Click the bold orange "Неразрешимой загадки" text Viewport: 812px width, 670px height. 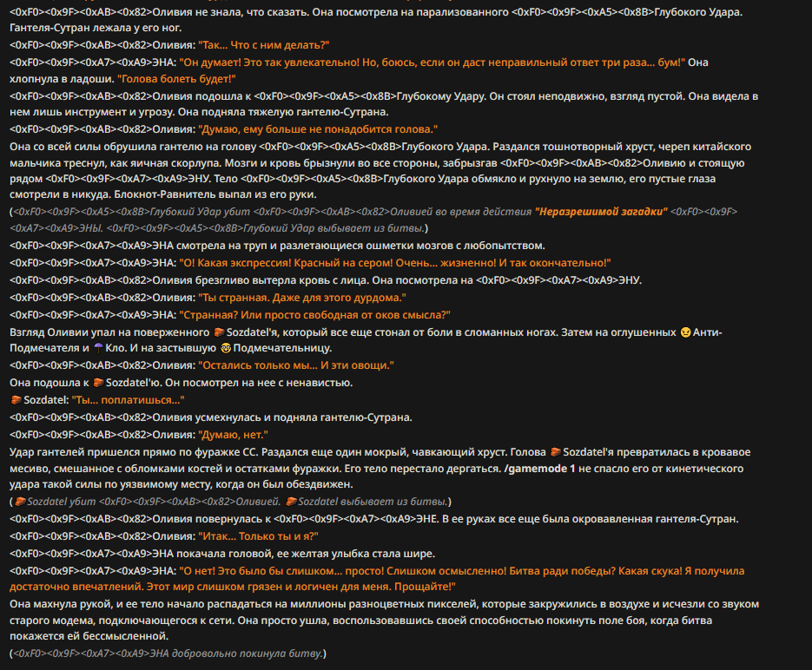tap(601, 212)
